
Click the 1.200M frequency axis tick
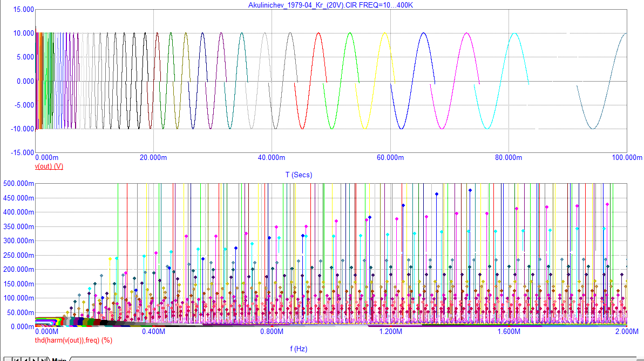(391, 331)
